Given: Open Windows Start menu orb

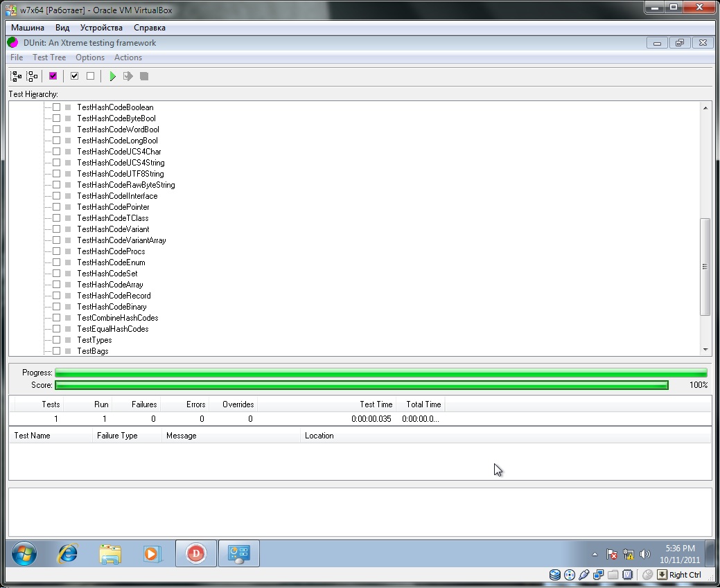Looking at the screenshot, I should pyautogui.click(x=24, y=553).
